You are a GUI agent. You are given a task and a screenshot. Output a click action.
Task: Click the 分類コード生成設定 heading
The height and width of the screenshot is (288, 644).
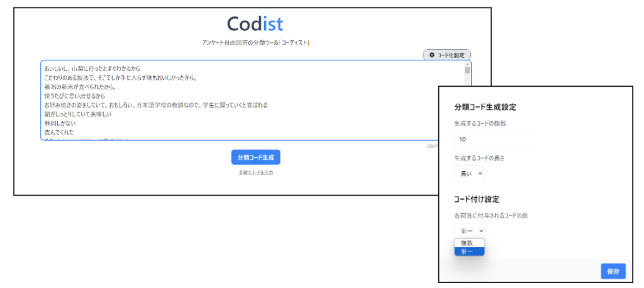click(x=485, y=108)
